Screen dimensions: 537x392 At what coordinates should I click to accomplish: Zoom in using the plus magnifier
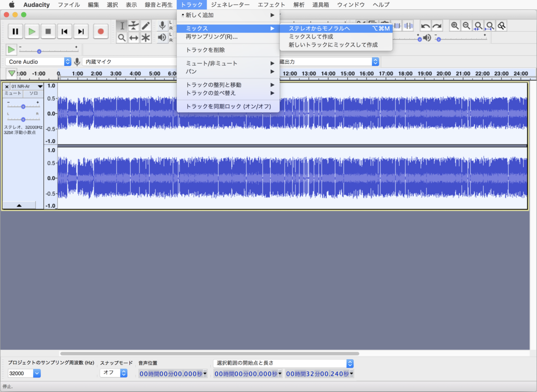point(455,26)
